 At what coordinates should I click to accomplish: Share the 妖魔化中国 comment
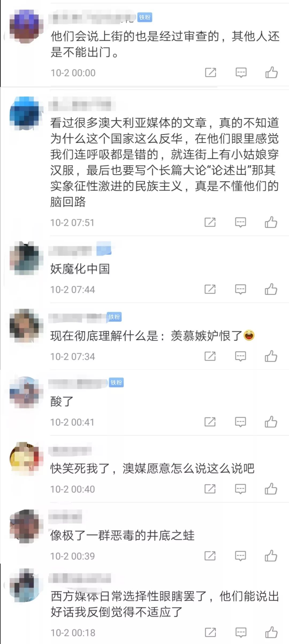click(x=210, y=289)
